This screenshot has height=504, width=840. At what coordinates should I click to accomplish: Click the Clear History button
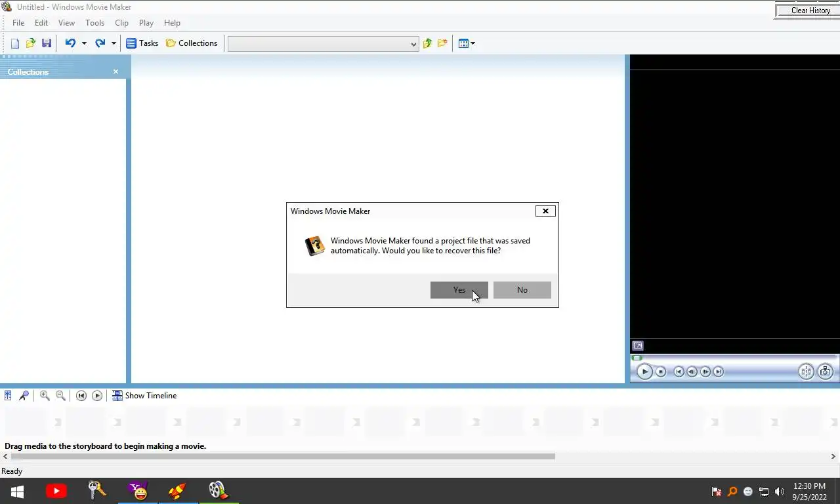(x=810, y=10)
